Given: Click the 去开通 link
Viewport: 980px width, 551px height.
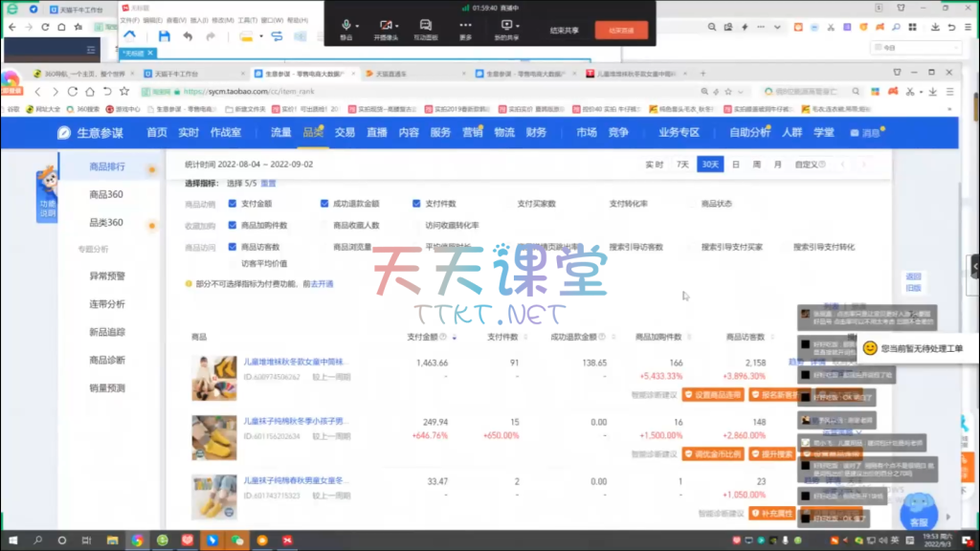Looking at the screenshot, I should coord(323,284).
